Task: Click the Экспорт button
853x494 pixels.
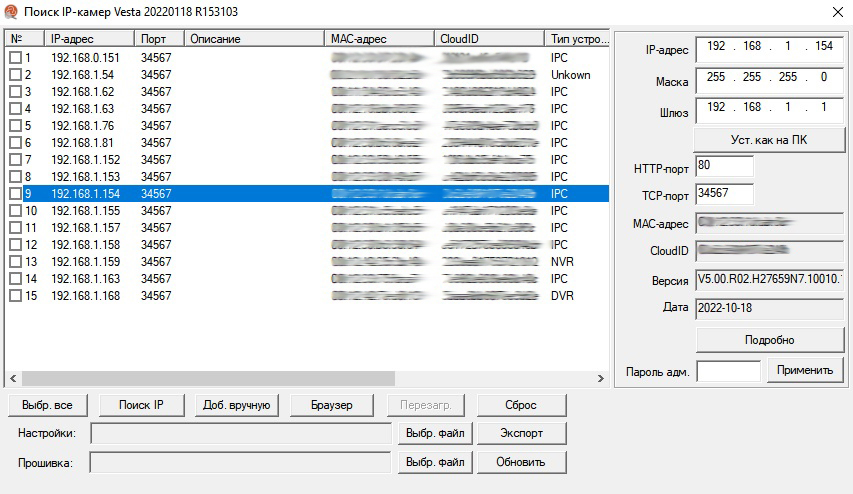Action: pyautogui.click(x=521, y=433)
